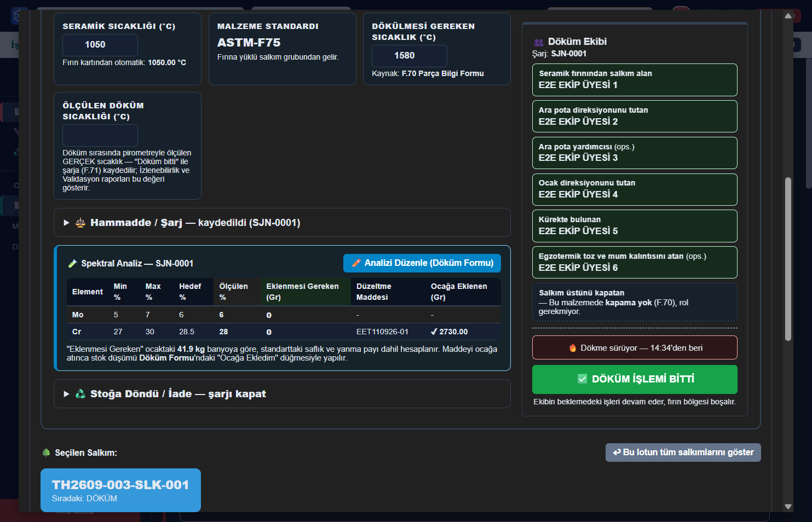Select team card E2E EKİP ÜYESİ 1
This screenshot has width=812, height=522.
point(635,80)
